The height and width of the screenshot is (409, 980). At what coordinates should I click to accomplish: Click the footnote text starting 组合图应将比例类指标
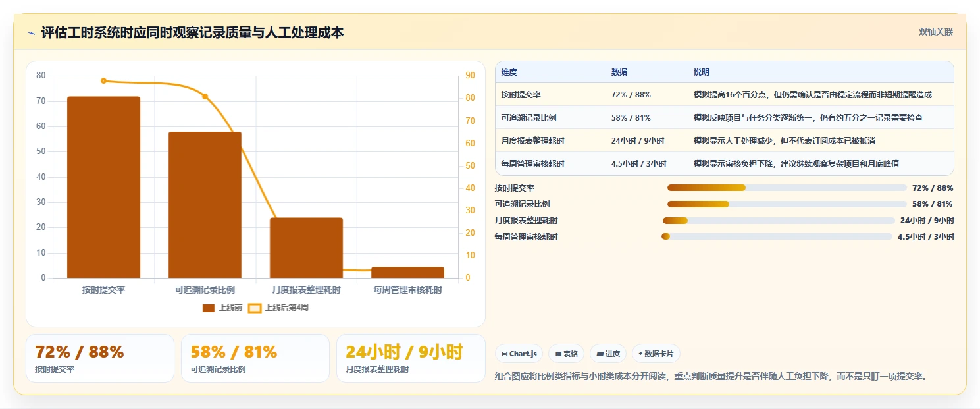point(711,377)
